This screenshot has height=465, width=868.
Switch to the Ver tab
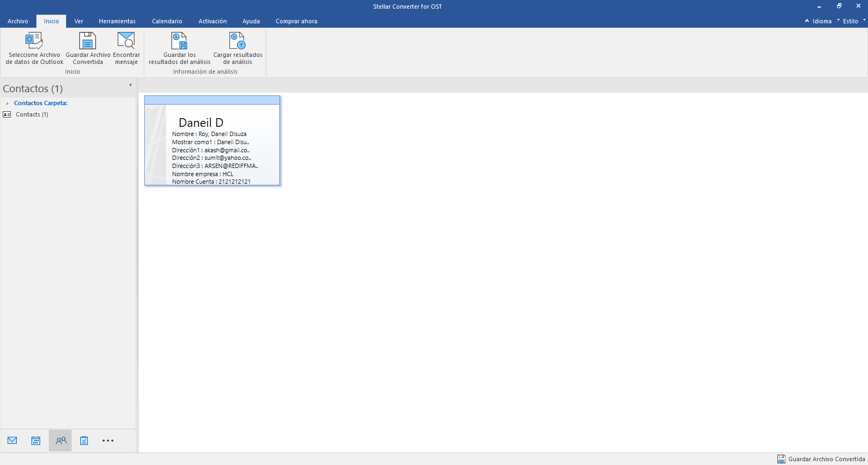point(79,21)
